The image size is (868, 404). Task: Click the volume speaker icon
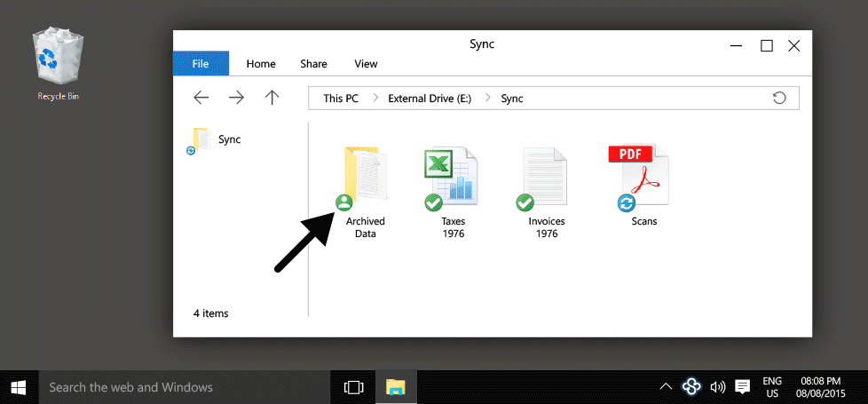coord(717,387)
